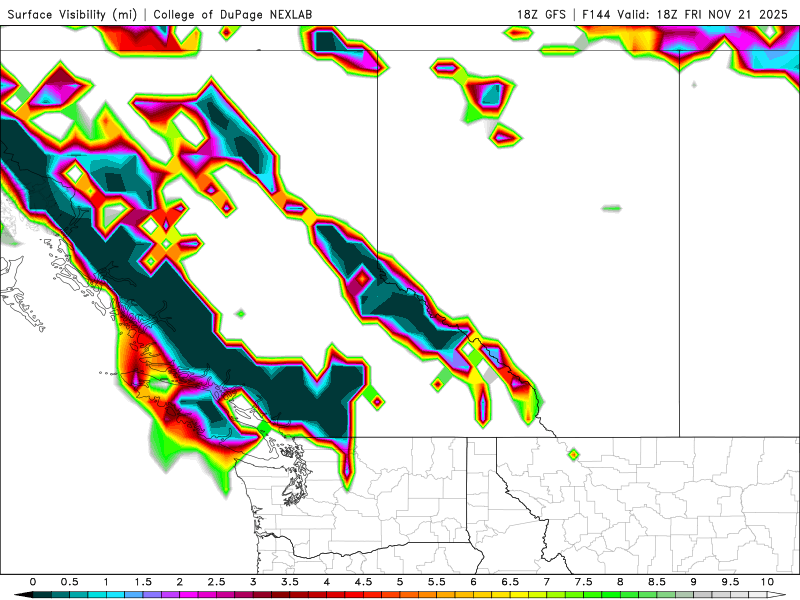The image size is (800, 600).
Task: Click the '6.5' legend label
Action: click(x=510, y=582)
